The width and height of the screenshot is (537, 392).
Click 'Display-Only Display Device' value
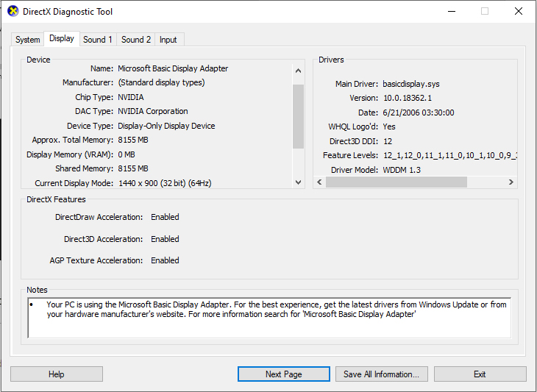click(166, 126)
